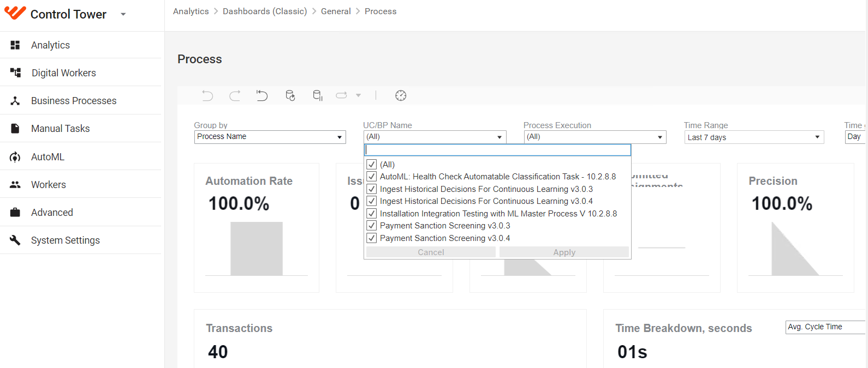This screenshot has width=868, height=368.
Task: Uncheck AutoML Health Check Classification Task checkbox
Action: click(372, 177)
